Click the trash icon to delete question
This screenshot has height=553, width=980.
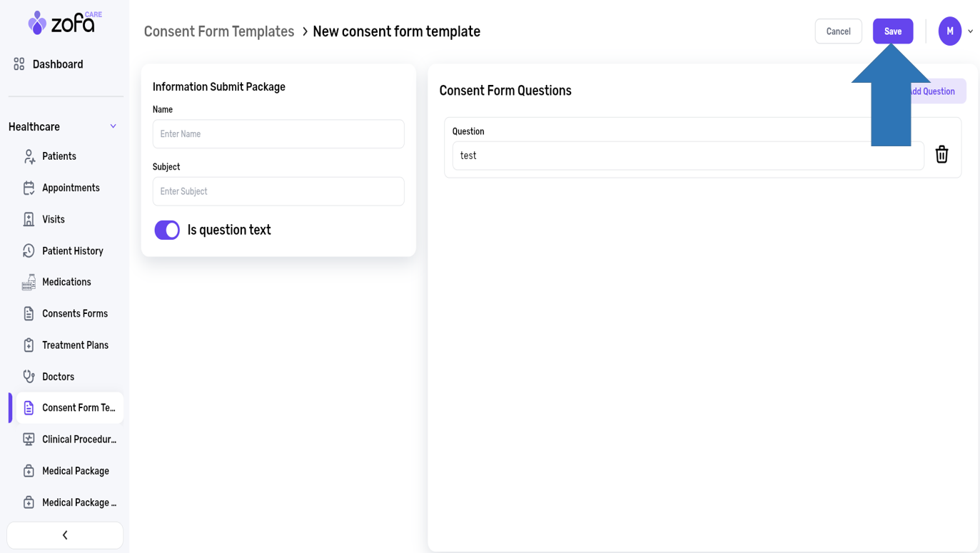941,154
